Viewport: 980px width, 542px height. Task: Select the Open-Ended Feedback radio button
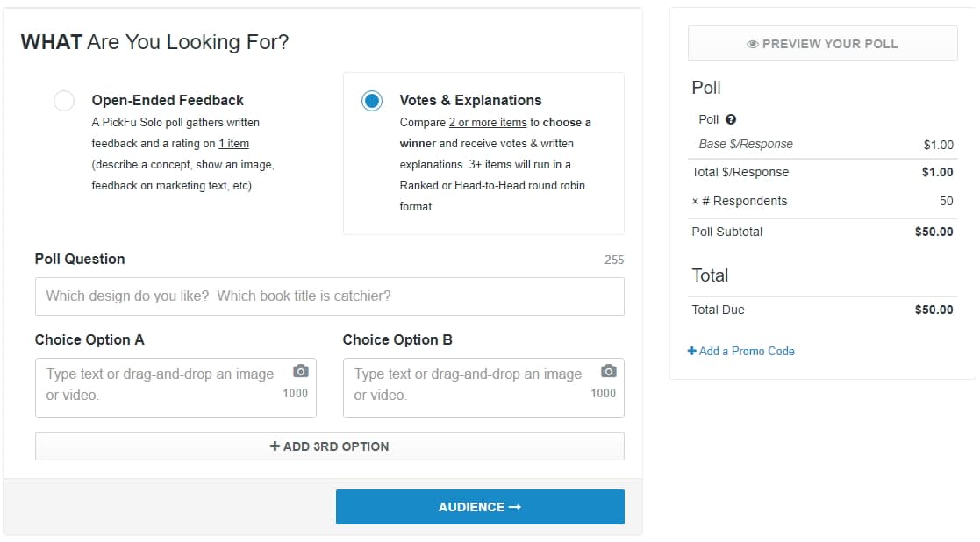point(64,101)
